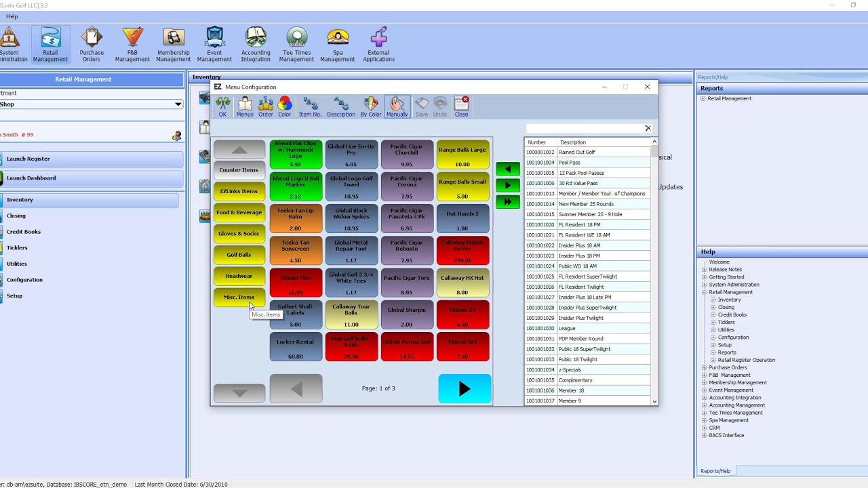Clear the search field with X
This screenshot has width=868, height=488.
click(x=648, y=128)
